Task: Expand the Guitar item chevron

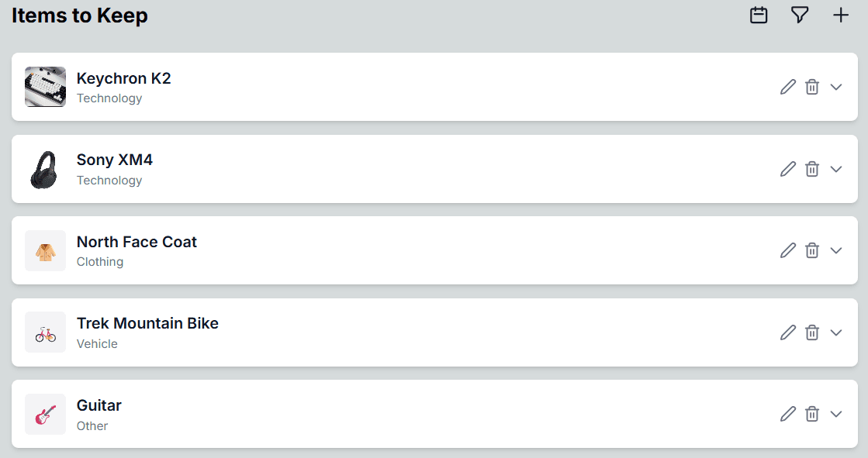Action: 836,414
